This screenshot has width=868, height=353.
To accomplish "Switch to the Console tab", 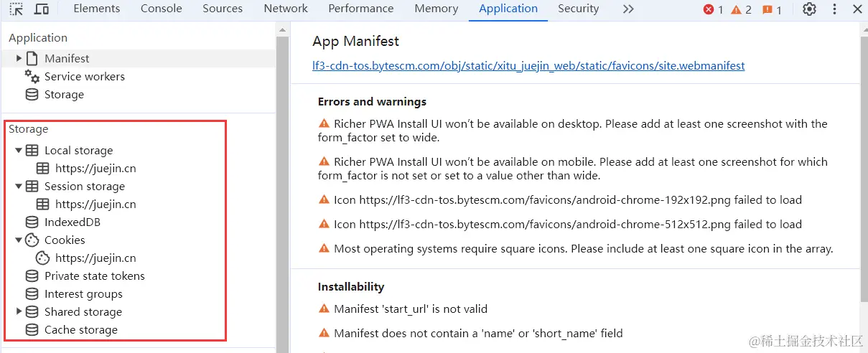I will coord(161,9).
